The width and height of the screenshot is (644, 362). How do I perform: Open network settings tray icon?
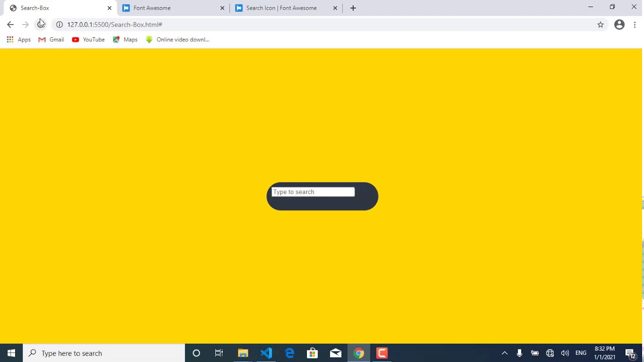[x=550, y=353]
